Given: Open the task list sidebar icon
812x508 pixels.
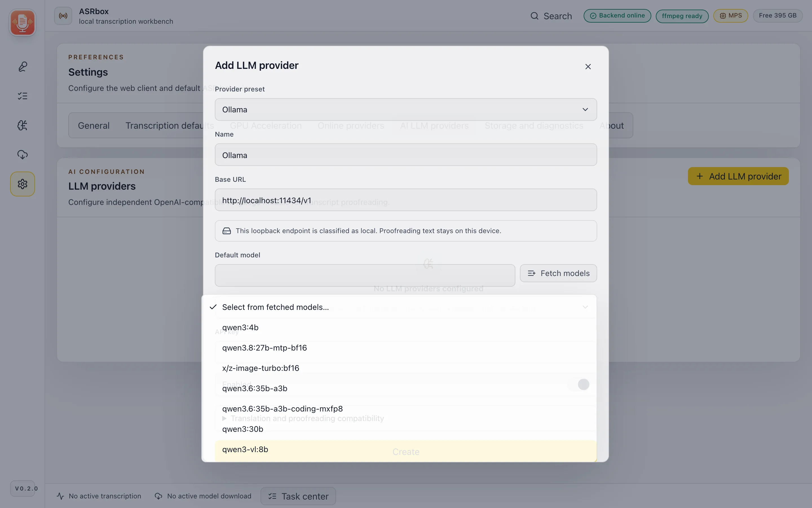Looking at the screenshot, I should coord(23,96).
